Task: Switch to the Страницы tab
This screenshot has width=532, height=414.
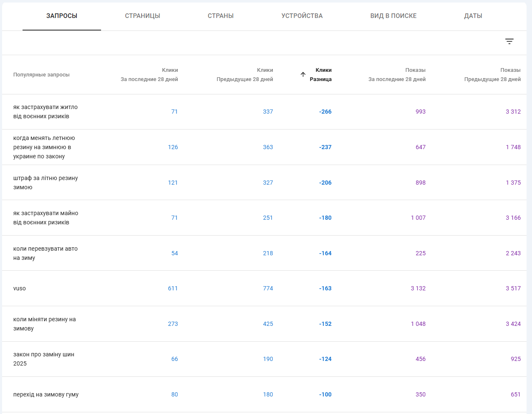Action: (x=142, y=16)
